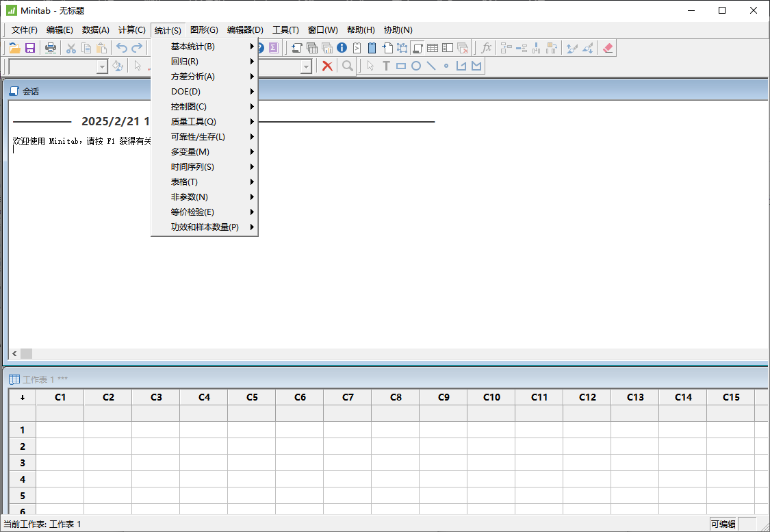This screenshot has height=532, width=770.
Task: Click the 工作表 1 window title
Action: tap(45, 379)
